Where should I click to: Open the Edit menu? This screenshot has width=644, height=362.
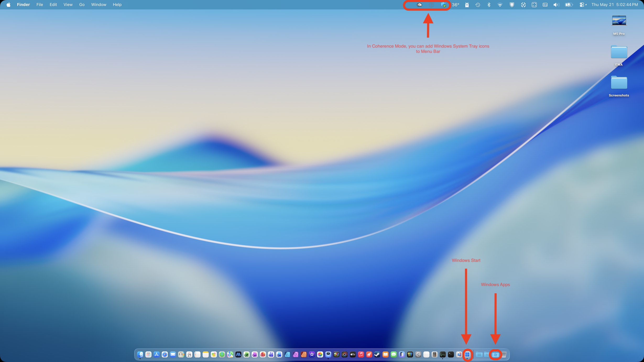(53, 5)
